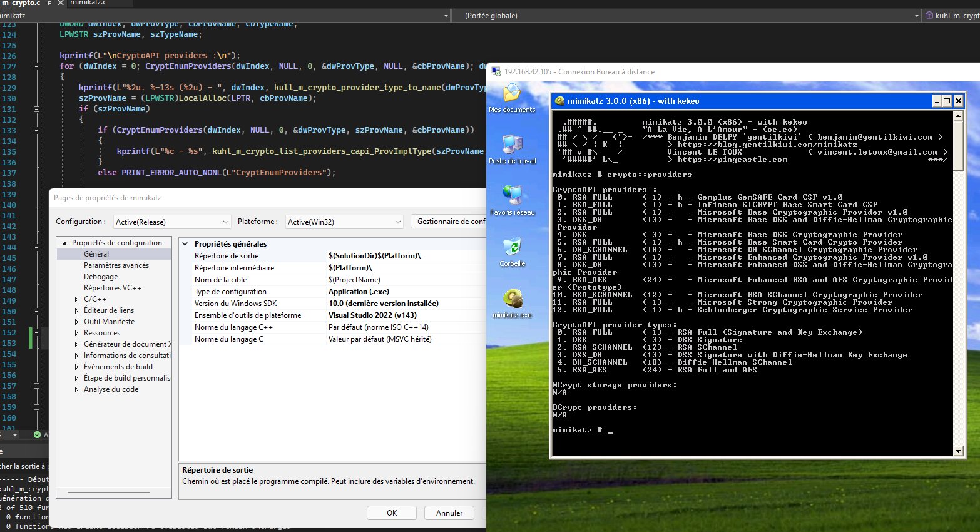Click the Visual Studio 2022 (v143) toolset value
The width and height of the screenshot is (980, 532).
[372, 315]
